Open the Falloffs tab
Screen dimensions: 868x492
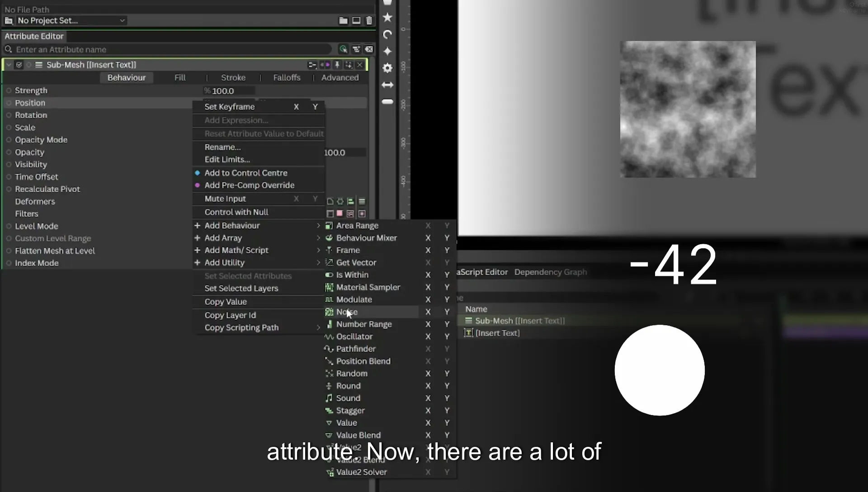pyautogui.click(x=287, y=77)
